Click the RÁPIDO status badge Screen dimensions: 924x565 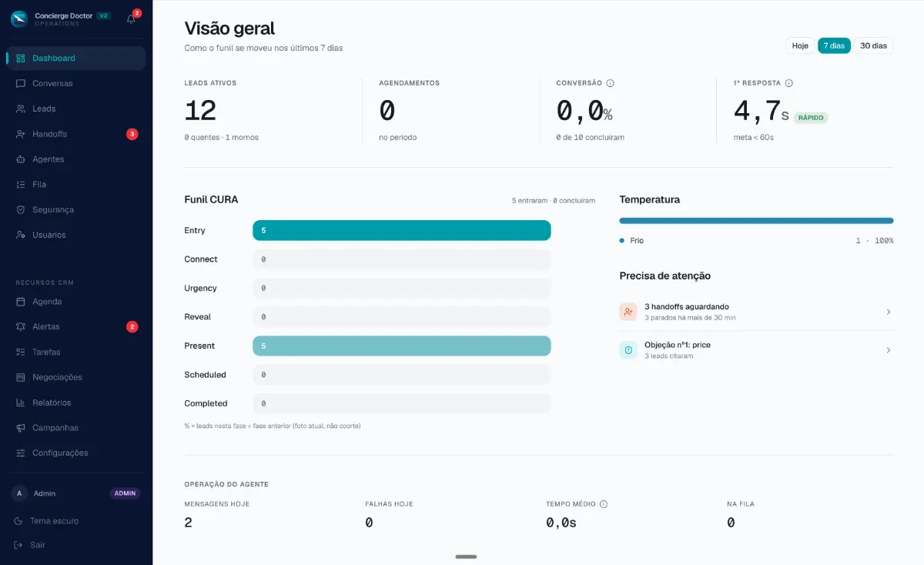click(x=811, y=118)
